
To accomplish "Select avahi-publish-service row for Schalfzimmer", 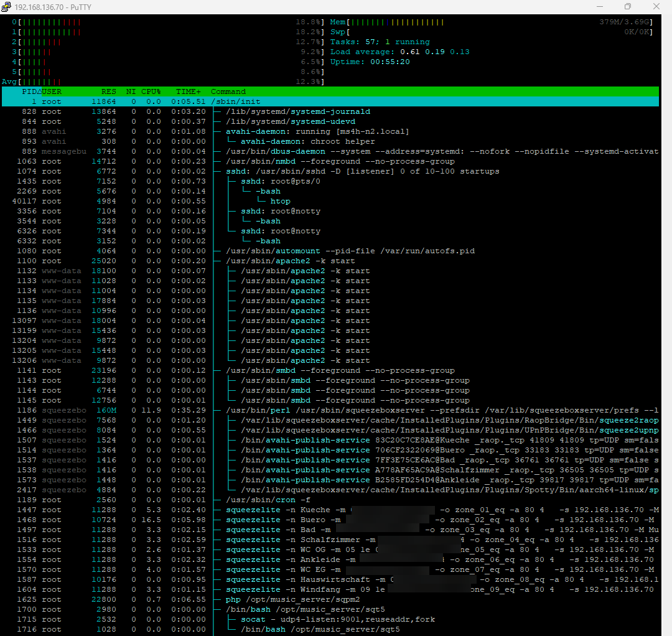I will pyautogui.click(x=330, y=470).
